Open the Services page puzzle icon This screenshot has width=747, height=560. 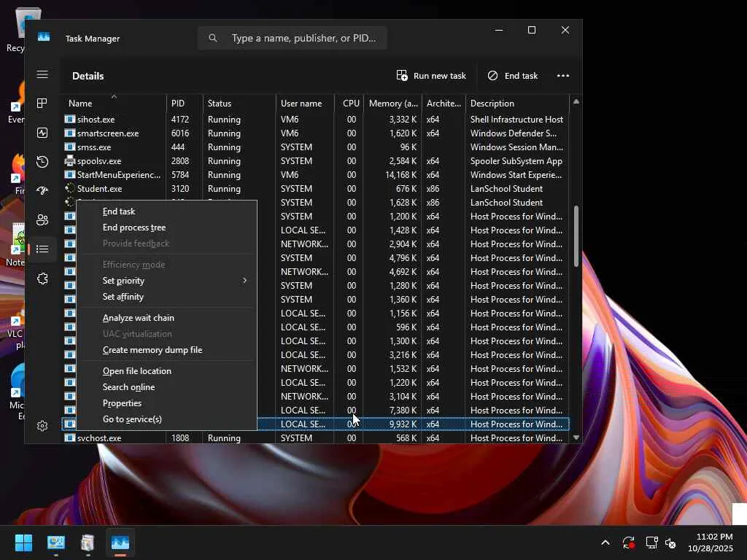click(42, 279)
